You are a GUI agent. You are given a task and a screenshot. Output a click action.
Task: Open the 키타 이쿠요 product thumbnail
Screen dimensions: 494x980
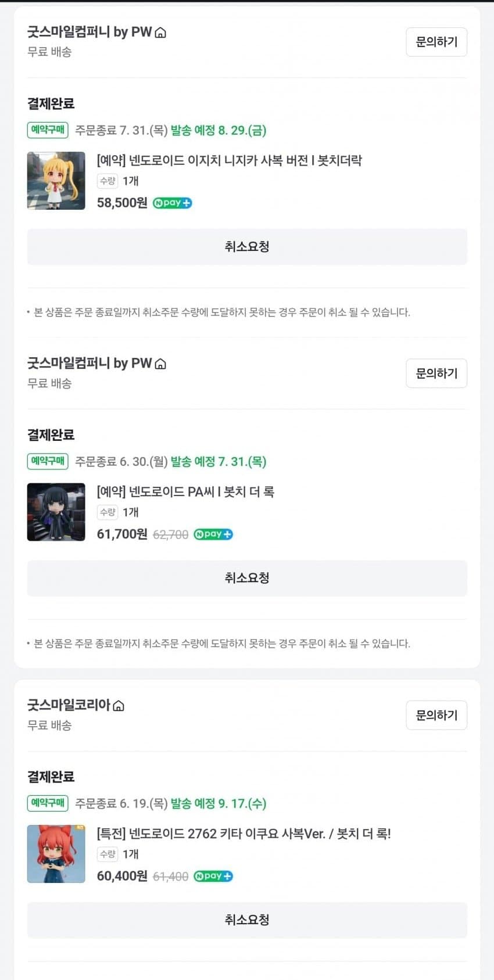click(x=56, y=854)
